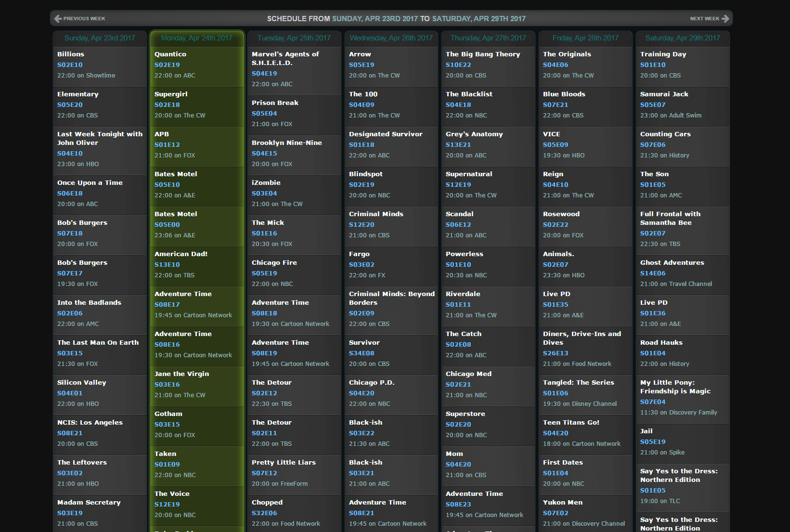Open Designated Survivor show title
This screenshot has height=532, width=790.
tap(386, 134)
